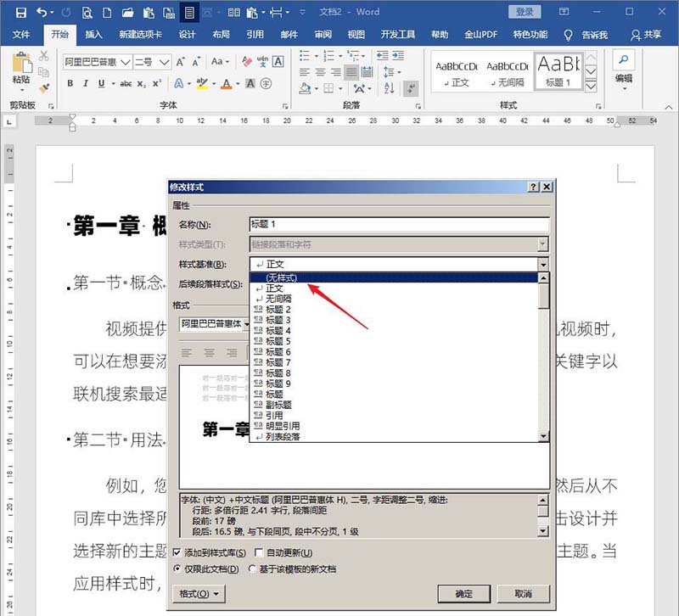This screenshot has width=679, height=616.
Task: Click the Save icon in title bar
Action: click(20, 12)
